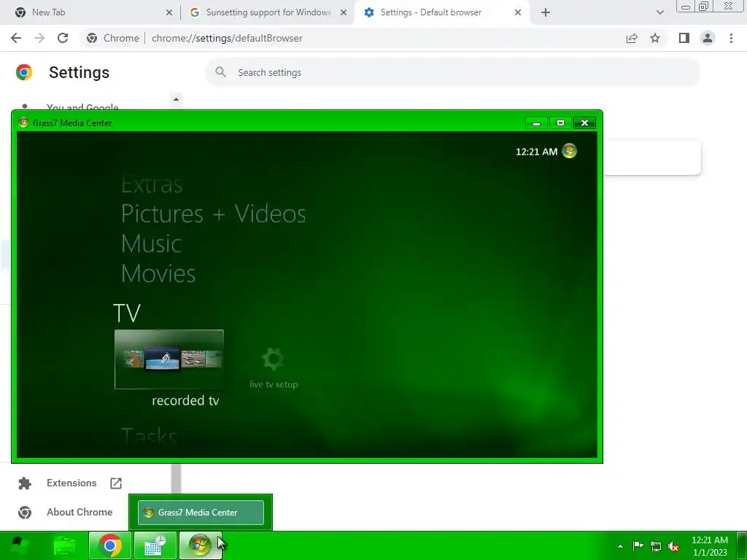
Task: Close the New Tab tab
Action: (x=169, y=12)
